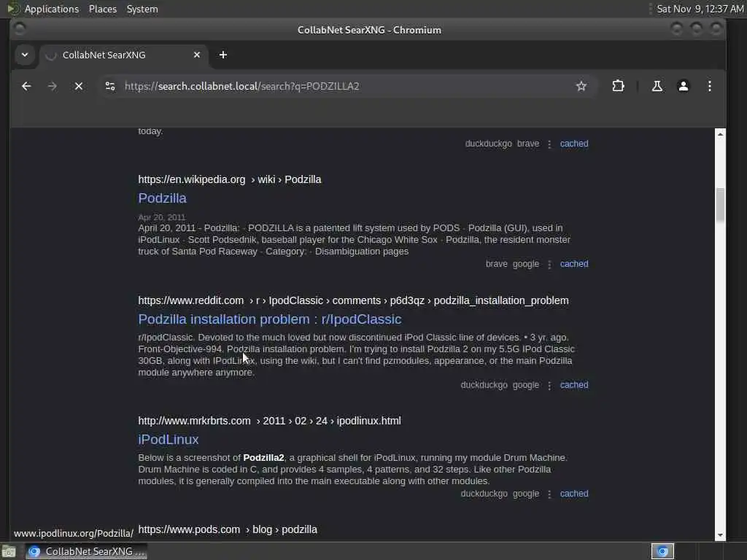Click the reddit.com result URL breadcrumb
The height and width of the screenshot is (560, 747).
coord(354,300)
